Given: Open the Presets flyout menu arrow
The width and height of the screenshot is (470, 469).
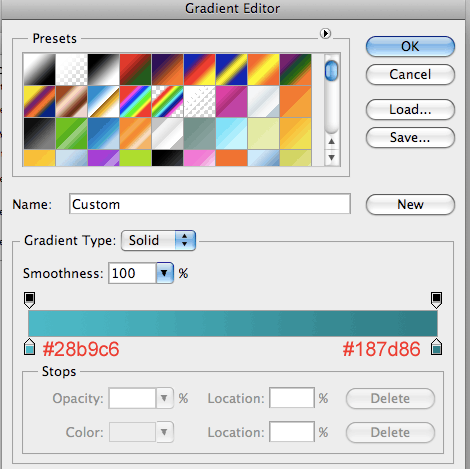Looking at the screenshot, I should (x=325, y=33).
